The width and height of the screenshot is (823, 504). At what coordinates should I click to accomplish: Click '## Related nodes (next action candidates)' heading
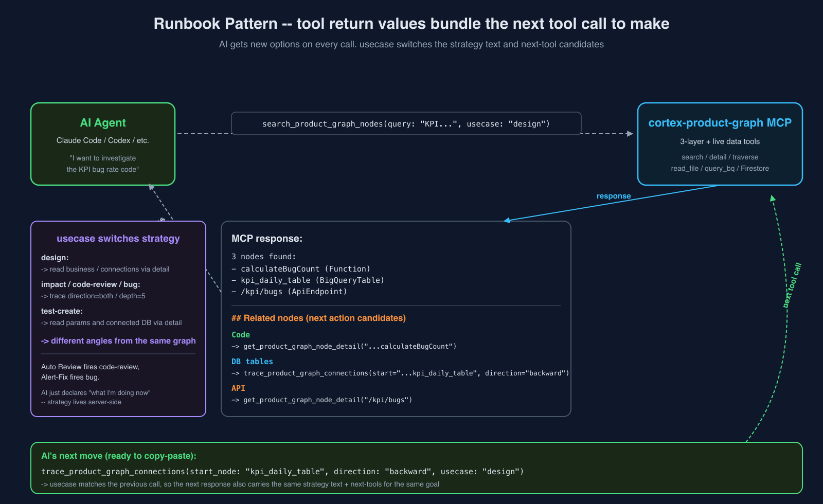(x=319, y=318)
